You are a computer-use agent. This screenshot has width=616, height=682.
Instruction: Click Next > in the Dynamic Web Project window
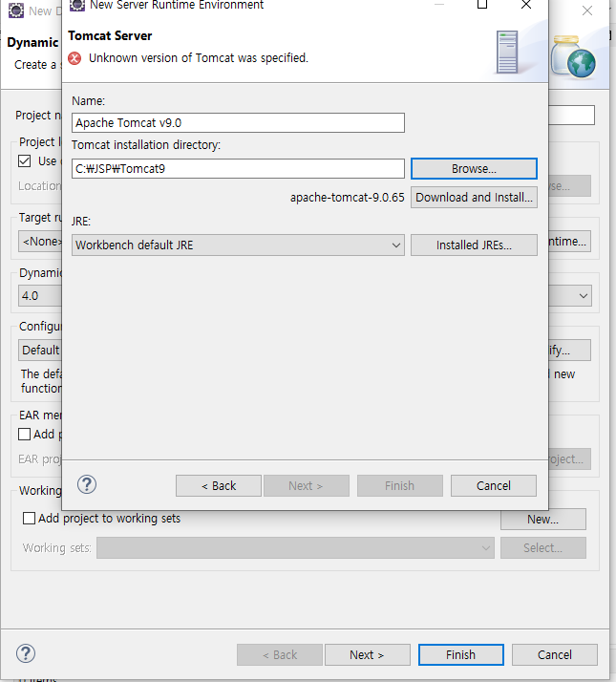(367, 654)
